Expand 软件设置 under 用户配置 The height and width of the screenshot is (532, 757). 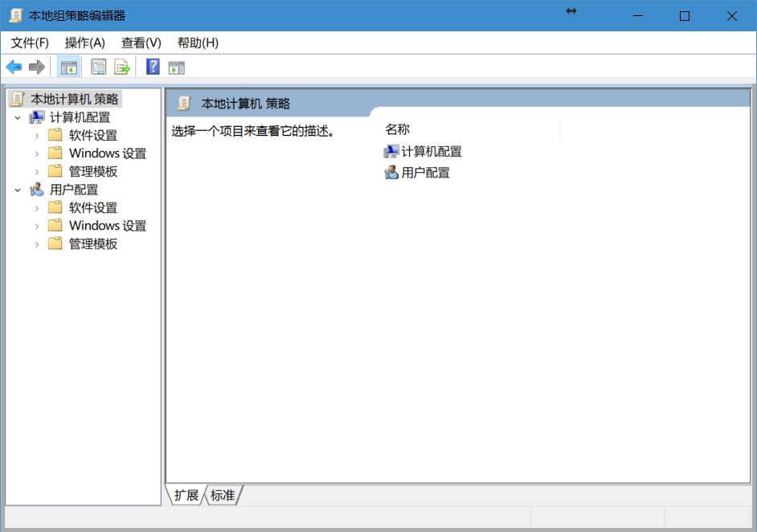[x=37, y=209]
